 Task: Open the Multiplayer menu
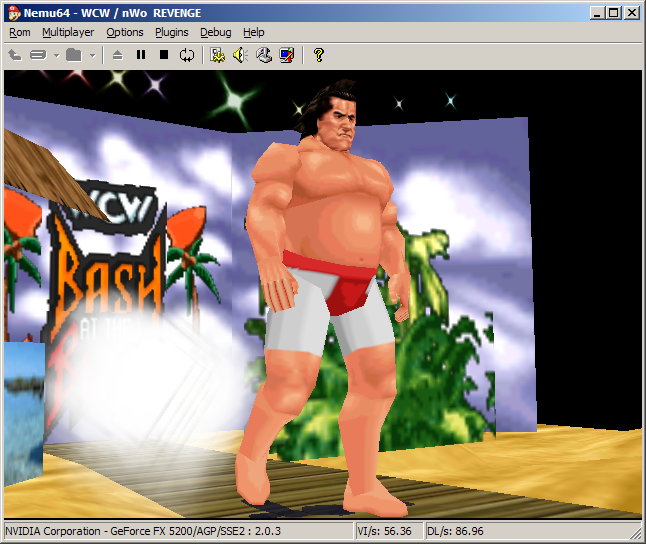point(68,32)
